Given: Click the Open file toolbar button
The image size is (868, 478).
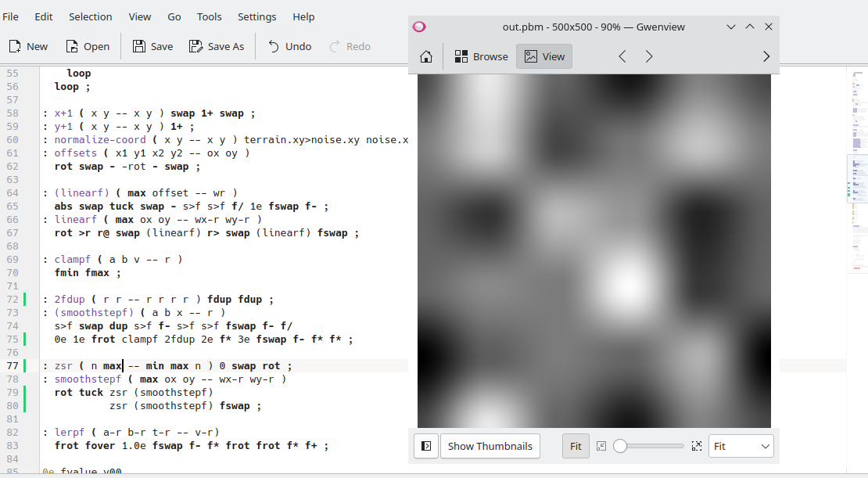Looking at the screenshot, I should point(88,46).
